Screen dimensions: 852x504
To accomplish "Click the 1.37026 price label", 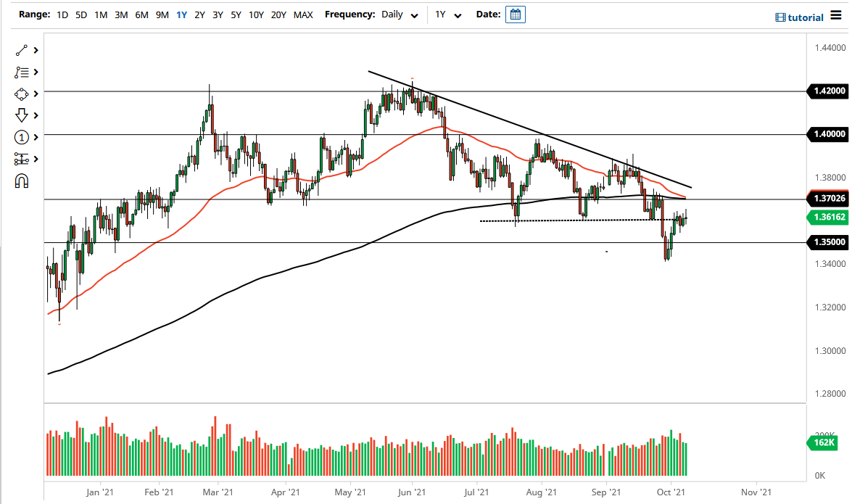I will [x=827, y=198].
